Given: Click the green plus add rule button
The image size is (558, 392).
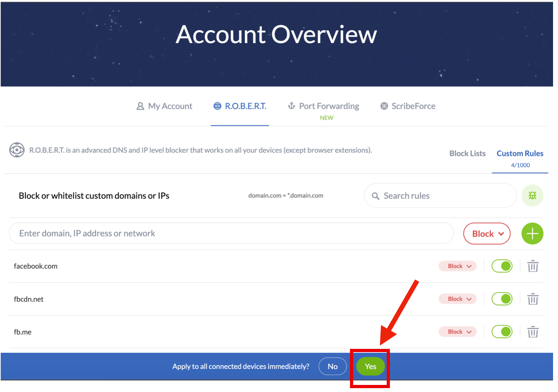Looking at the screenshot, I should (x=532, y=233).
